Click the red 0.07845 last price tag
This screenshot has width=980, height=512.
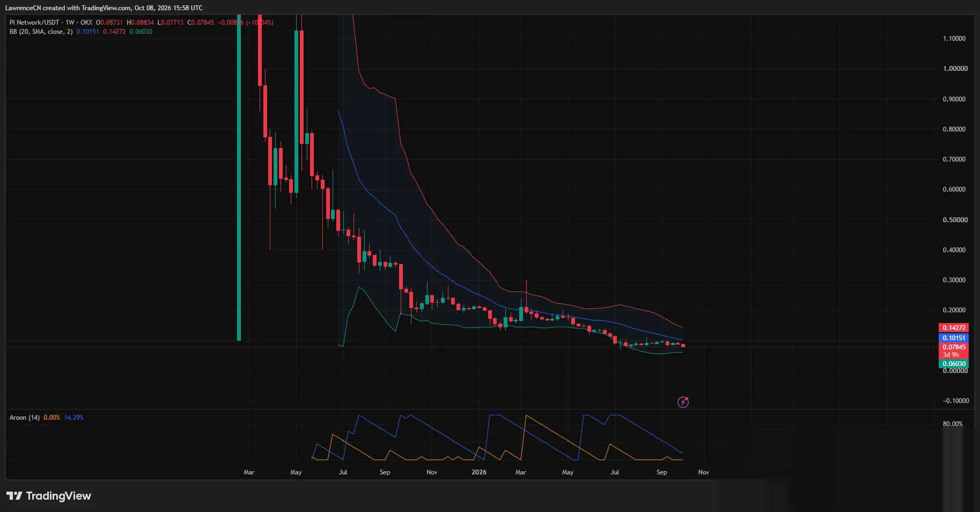(954, 347)
